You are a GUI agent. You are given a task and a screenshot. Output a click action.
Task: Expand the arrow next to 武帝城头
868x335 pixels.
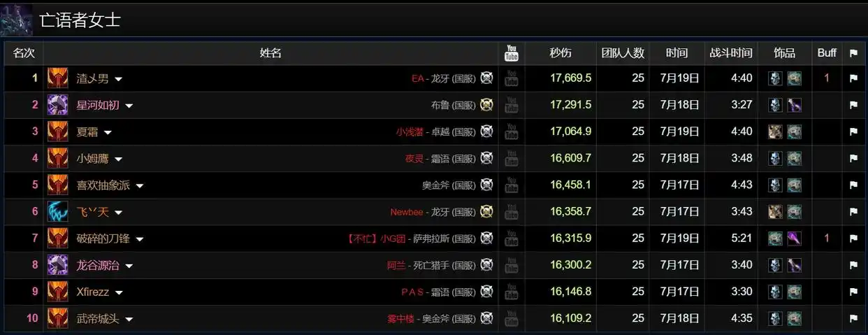pos(129,320)
